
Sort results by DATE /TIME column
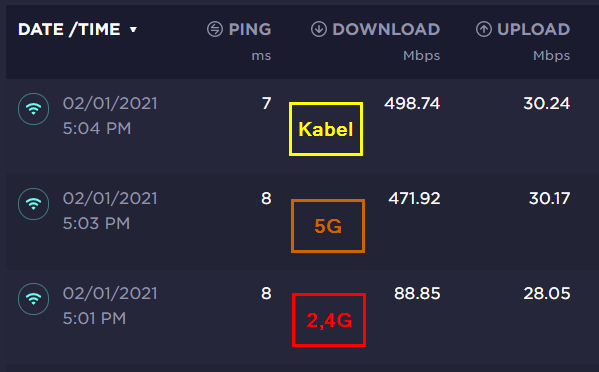(69, 29)
